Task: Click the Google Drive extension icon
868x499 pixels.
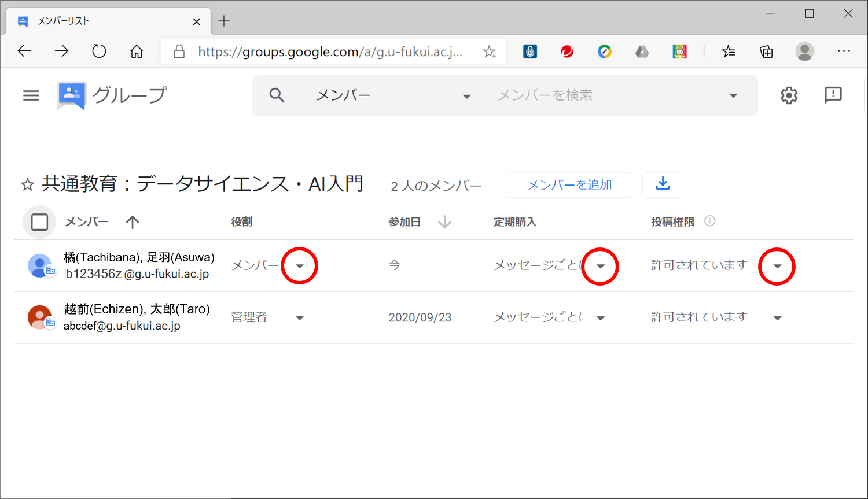Action: pyautogui.click(x=642, y=52)
